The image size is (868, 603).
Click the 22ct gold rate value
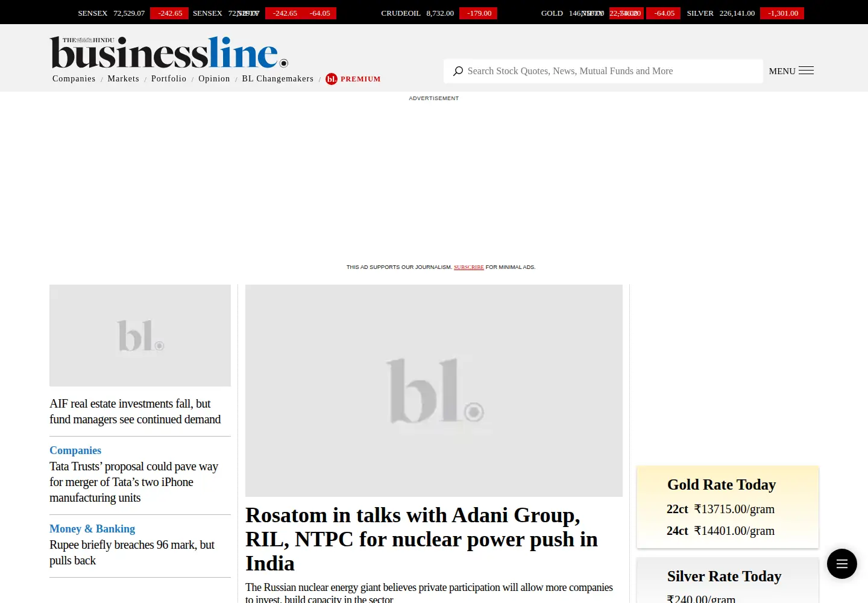tap(734, 509)
